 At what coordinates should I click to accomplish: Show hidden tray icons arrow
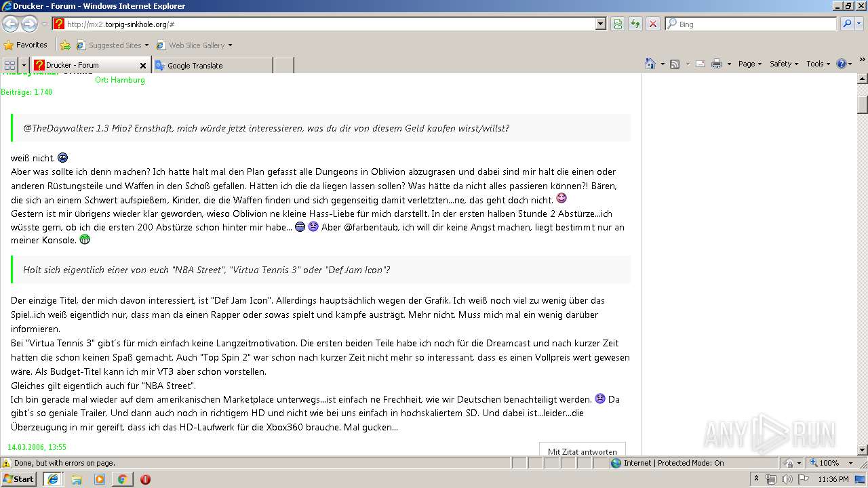click(756, 479)
